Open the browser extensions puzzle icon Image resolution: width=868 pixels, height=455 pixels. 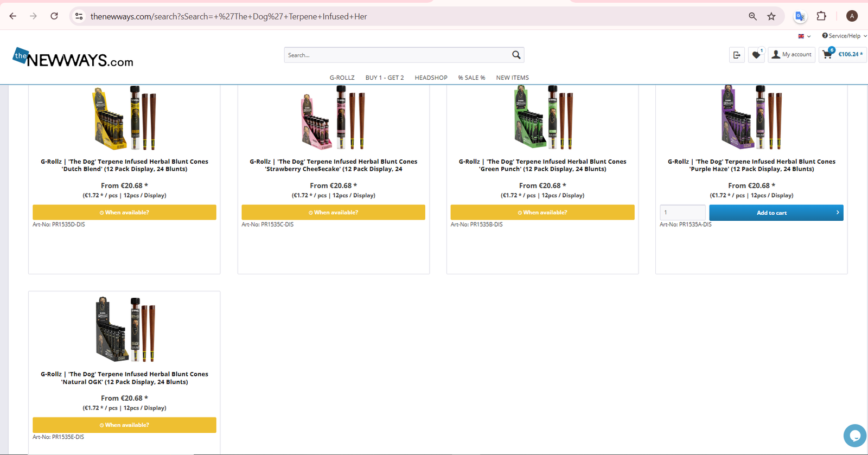pyautogui.click(x=821, y=16)
